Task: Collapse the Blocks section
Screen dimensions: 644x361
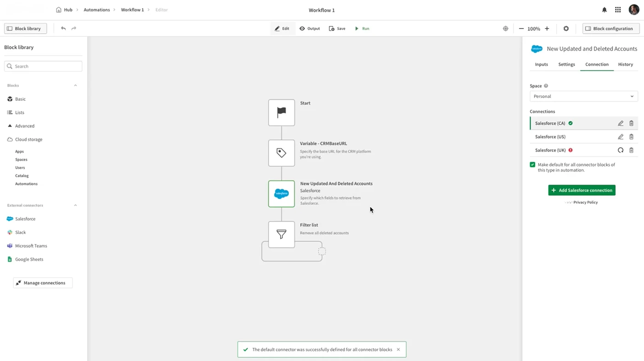Action: point(75,86)
